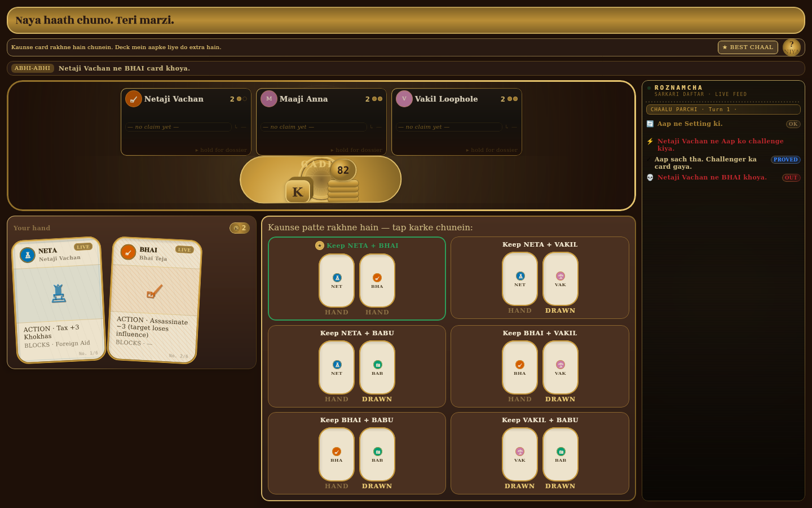Click VAK mini card in Keep VAKIL + BABU

coord(520,454)
